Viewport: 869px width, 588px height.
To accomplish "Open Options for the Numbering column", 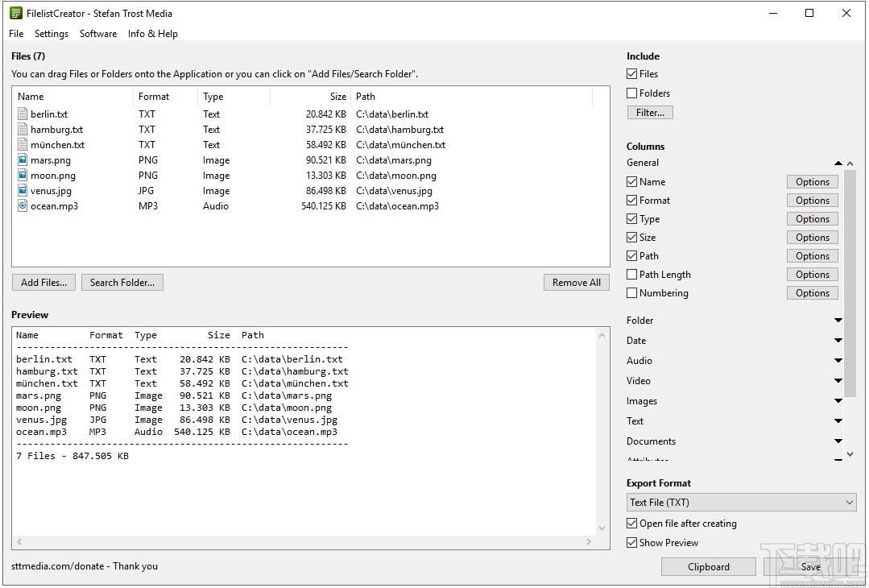I will [813, 292].
